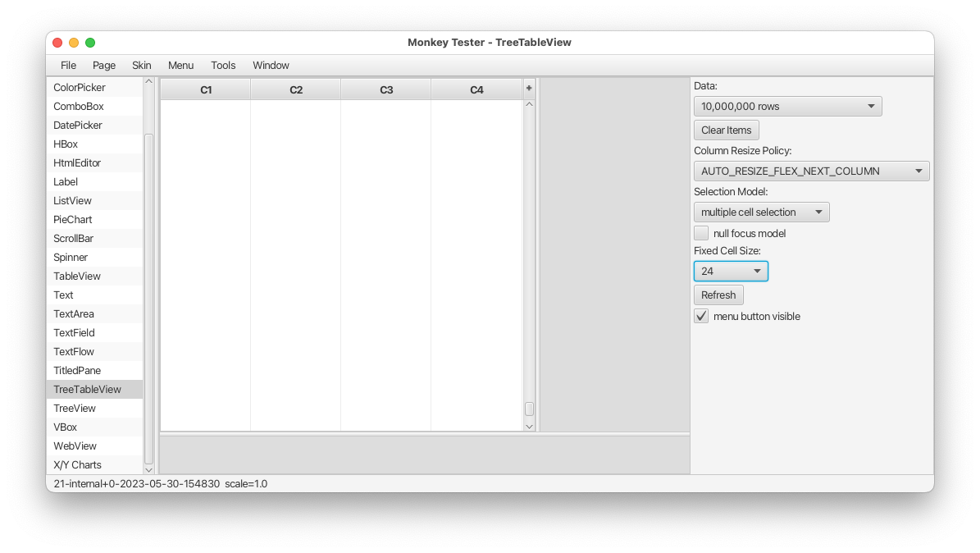This screenshot has height=553, width=980.
Task: Uncheck menu button visible checkbox
Action: pos(701,316)
